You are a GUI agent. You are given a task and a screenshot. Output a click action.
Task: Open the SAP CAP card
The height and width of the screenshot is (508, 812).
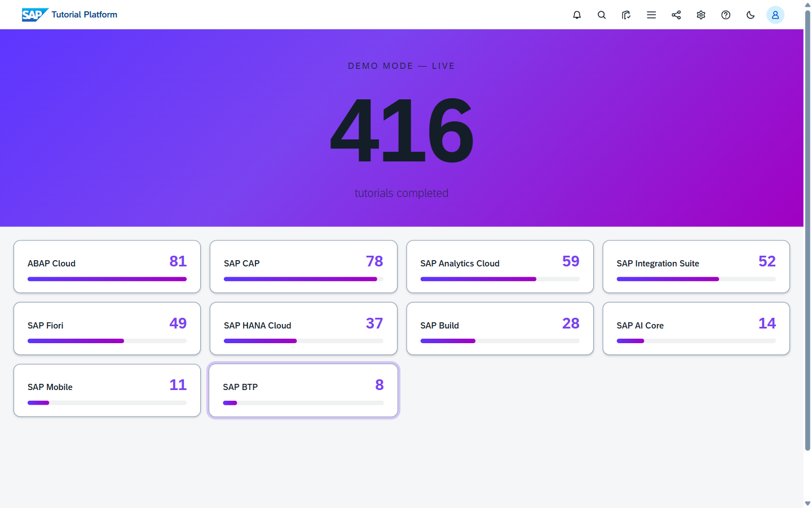coord(303,267)
